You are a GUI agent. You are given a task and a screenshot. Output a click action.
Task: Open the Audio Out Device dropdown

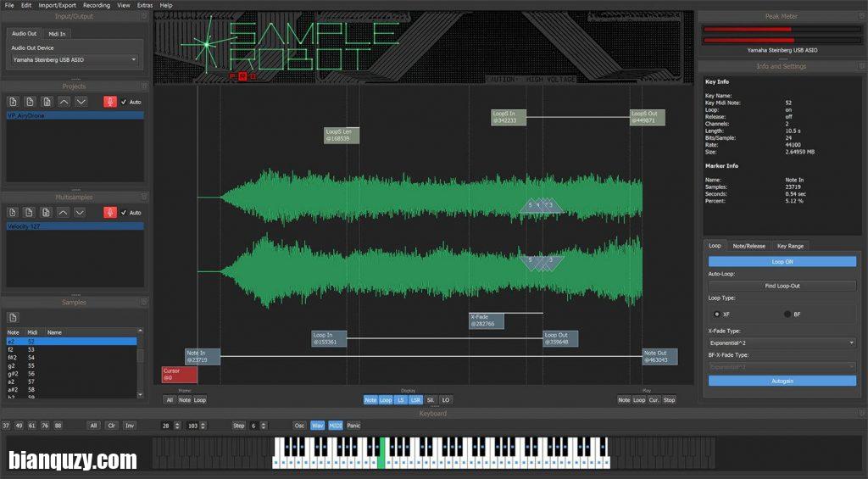75,60
